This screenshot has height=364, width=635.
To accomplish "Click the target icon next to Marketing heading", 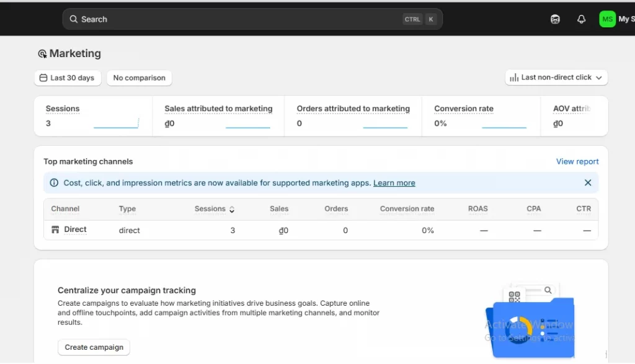I will (x=42, y=53).
